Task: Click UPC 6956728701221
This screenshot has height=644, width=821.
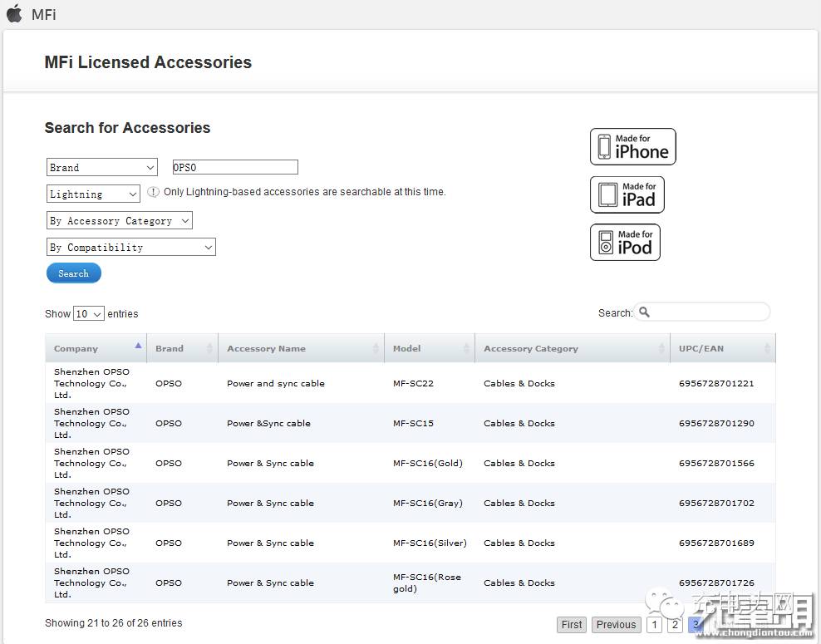Action: (x=716, y=383)
